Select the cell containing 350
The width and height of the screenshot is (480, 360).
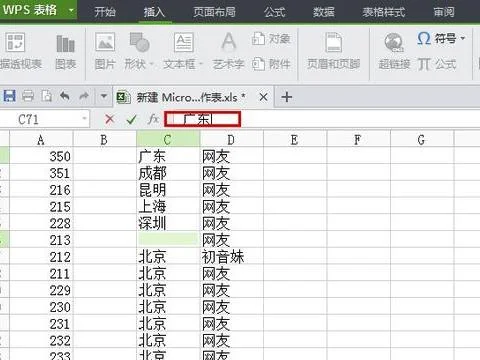[41, 156]
